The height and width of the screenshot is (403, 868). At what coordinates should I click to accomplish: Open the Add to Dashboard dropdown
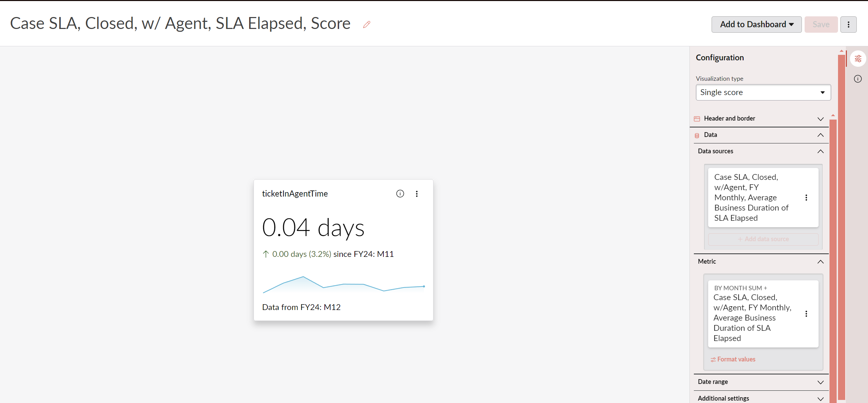(x=756, y=25)
